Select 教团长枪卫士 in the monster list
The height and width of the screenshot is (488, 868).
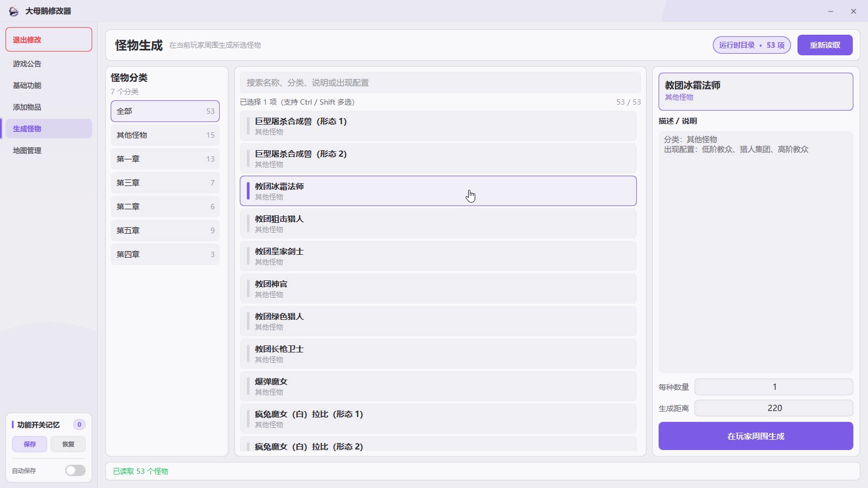coord(438,354)
